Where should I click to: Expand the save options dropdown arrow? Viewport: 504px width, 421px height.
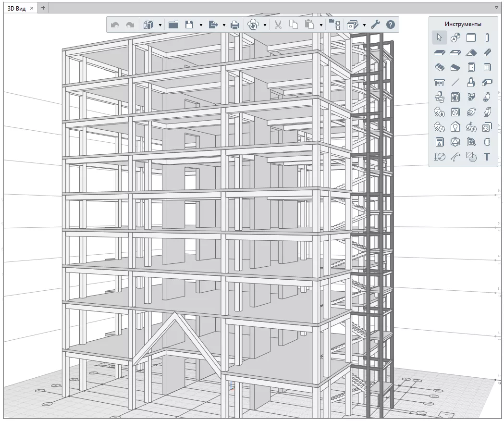(201, 25)
